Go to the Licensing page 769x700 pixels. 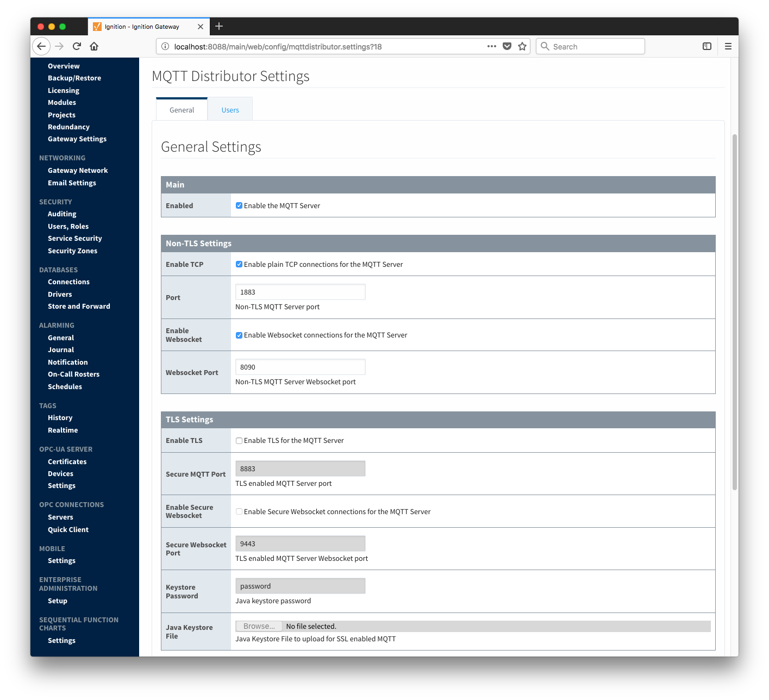(64, 91)
